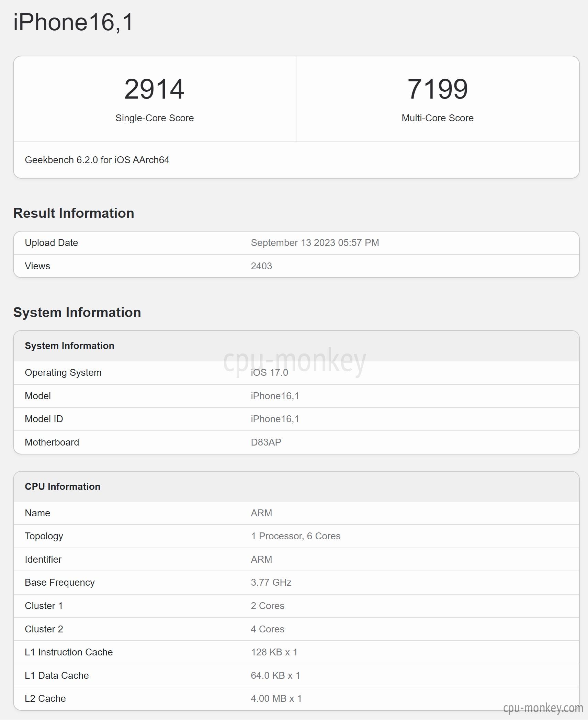Select the iOS 17.0 value
The width and height of the screenshot is (588, 720).
(269, 372)
